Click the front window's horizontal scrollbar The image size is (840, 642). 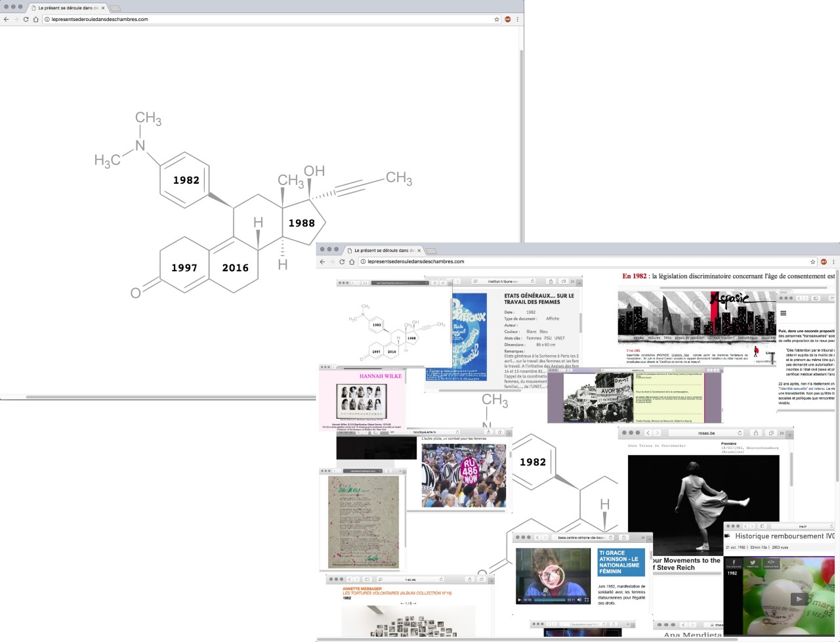coord(528,639)
